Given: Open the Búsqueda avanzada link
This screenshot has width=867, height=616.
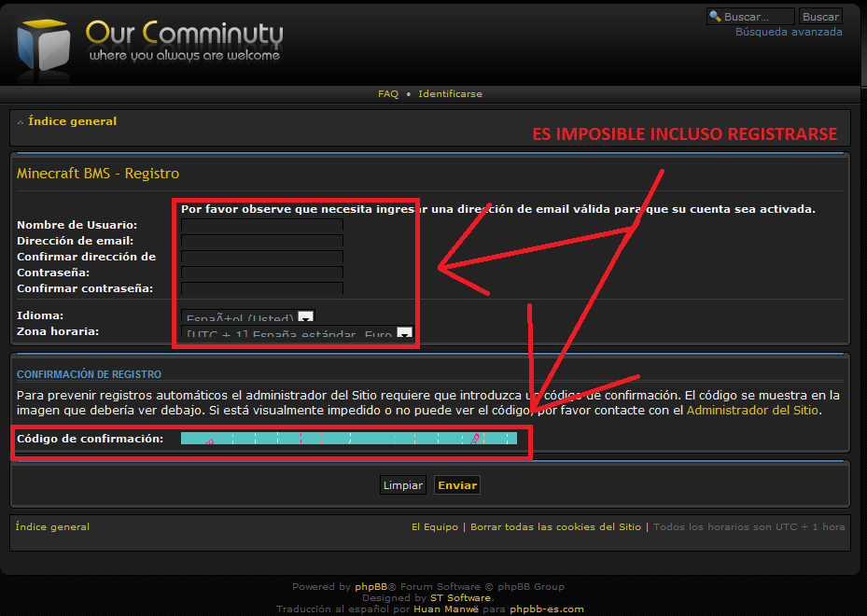Looking at the screenshot, I should coord(789,32).
